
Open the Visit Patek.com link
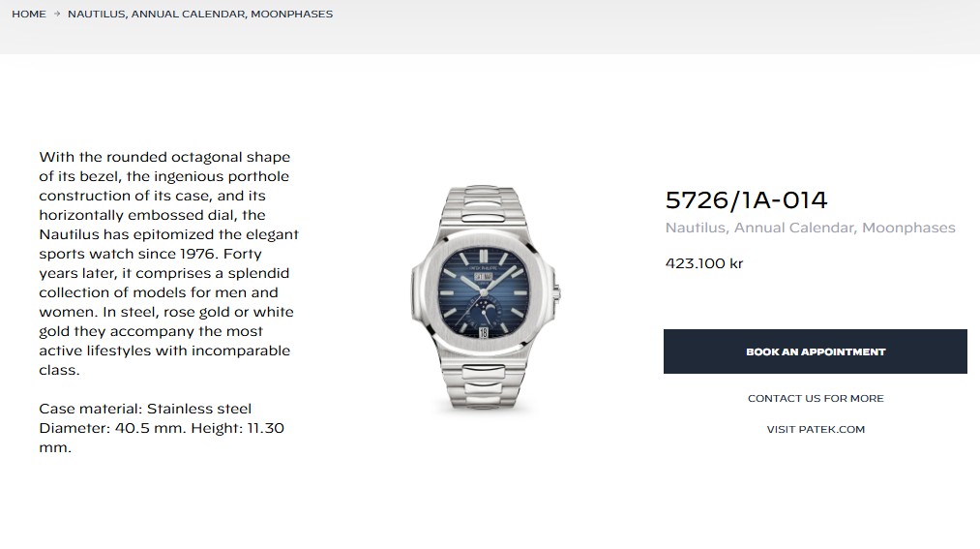816,429
